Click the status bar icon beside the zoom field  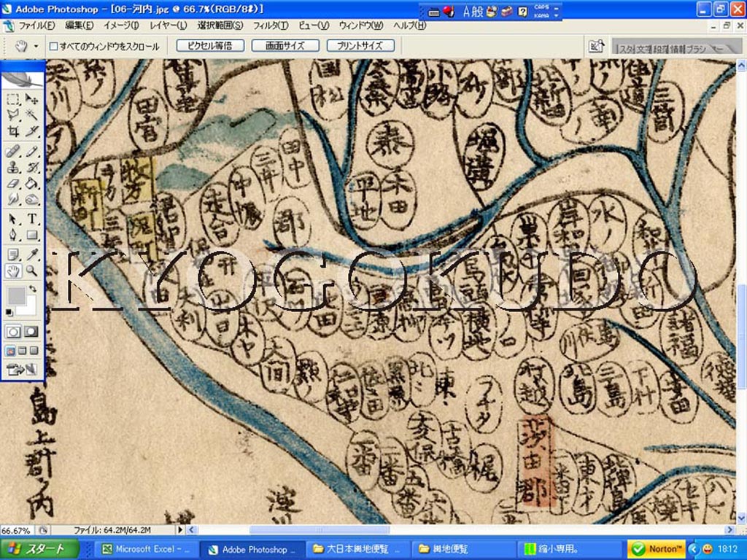pyautogui.click(x=43, y=529)
